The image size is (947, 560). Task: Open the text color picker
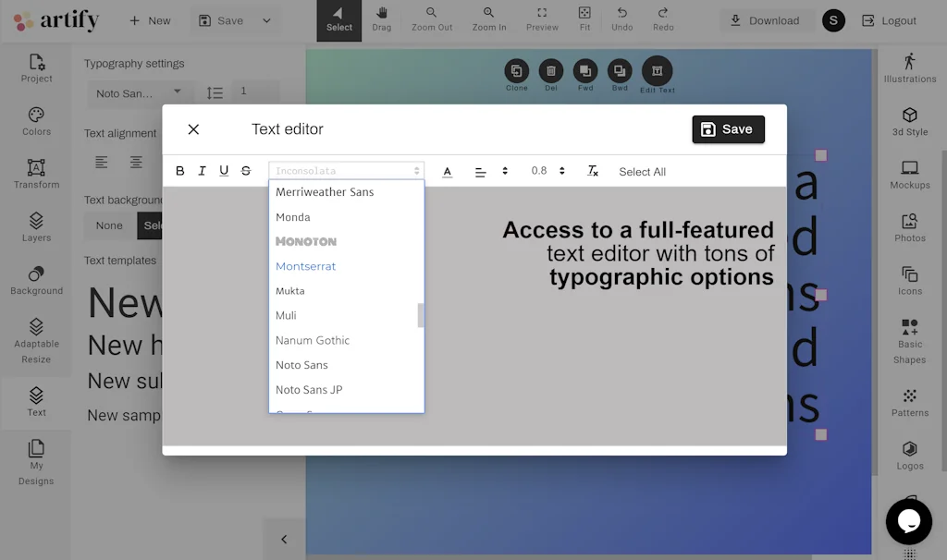pyautogui.click(x=448, y=171)
